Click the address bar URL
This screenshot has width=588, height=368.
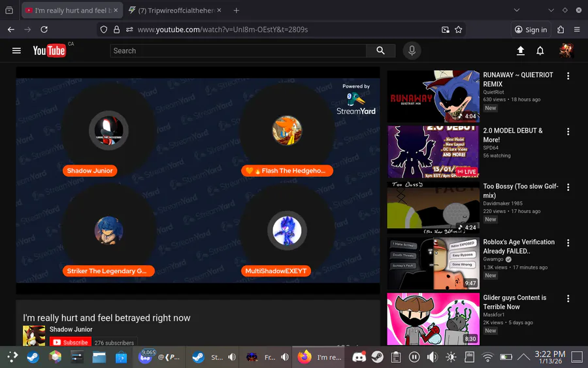click(x=222, y=29)
